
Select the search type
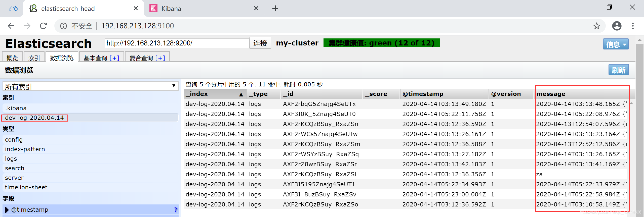point(90,168)
